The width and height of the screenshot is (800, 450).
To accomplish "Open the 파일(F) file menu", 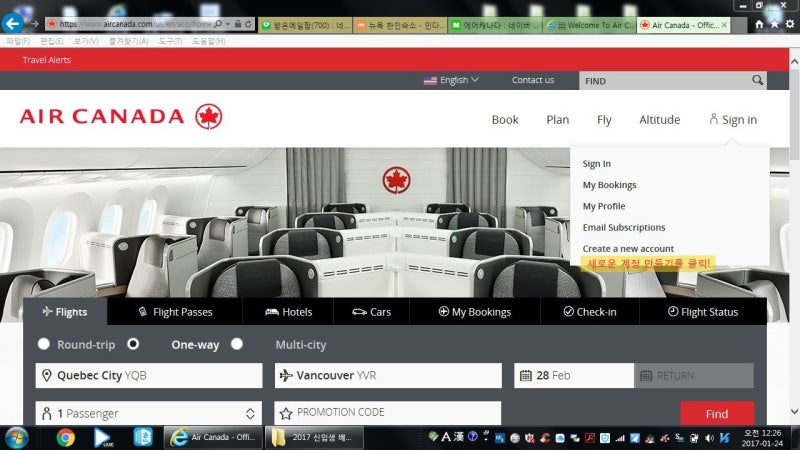I will [x=18, y=41].
